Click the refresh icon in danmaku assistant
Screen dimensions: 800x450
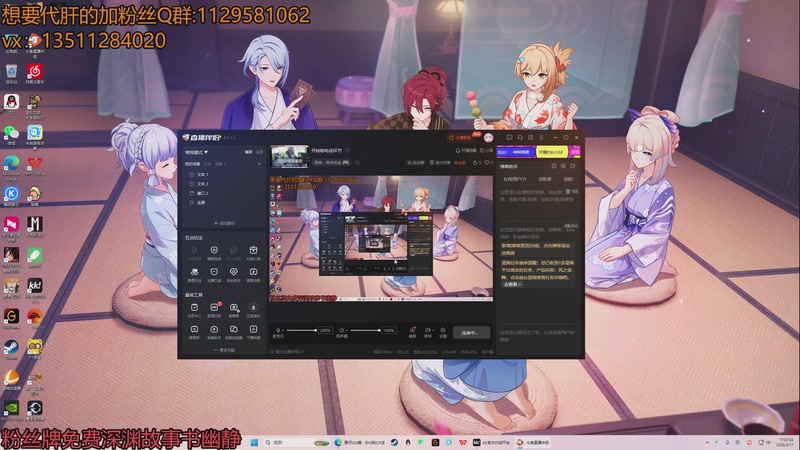[x=573, y=166]
